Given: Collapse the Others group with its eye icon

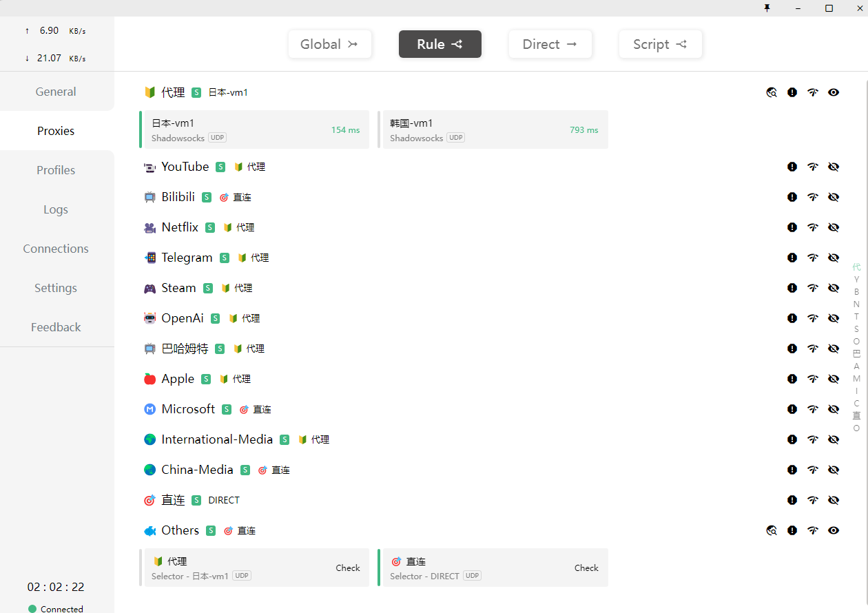Looking at the screenshot, I should (834, 530).
